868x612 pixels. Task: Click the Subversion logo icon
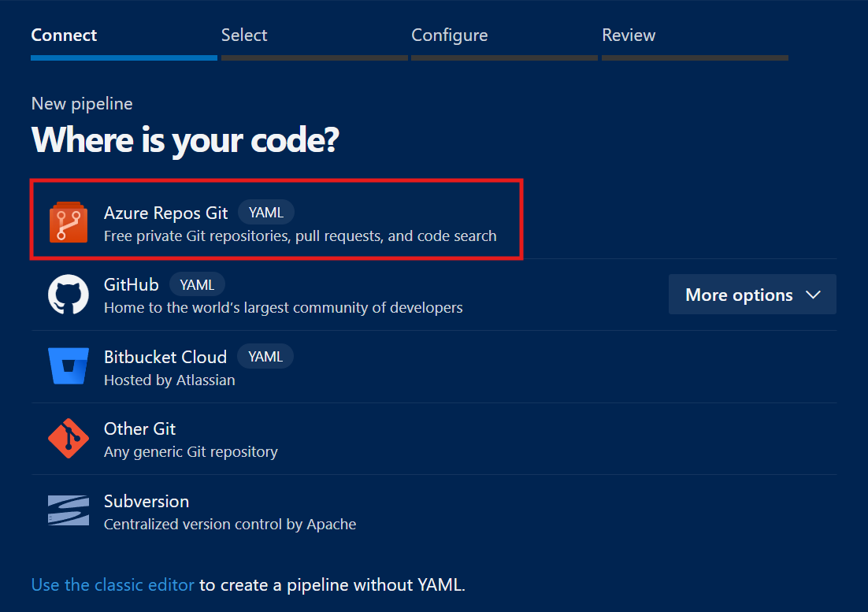[68, 510]
